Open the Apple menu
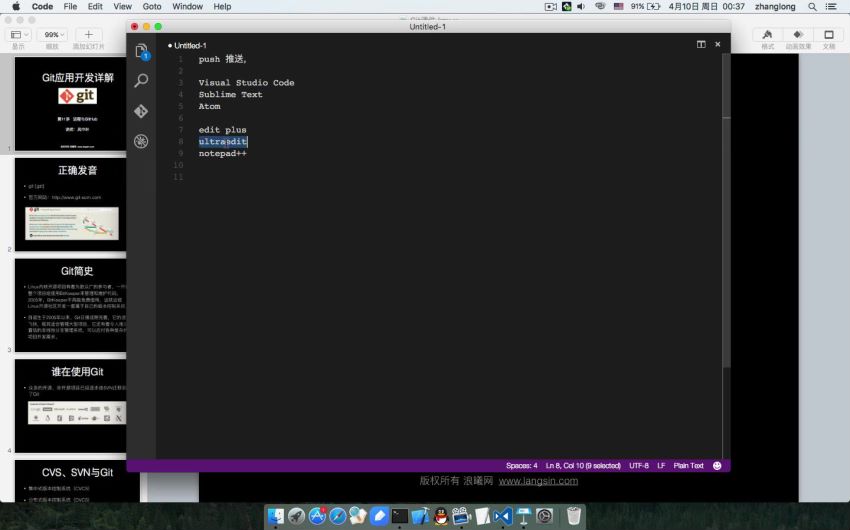This screenshot has width=850, height=530. pyautogui.click(x=16, y=7)
